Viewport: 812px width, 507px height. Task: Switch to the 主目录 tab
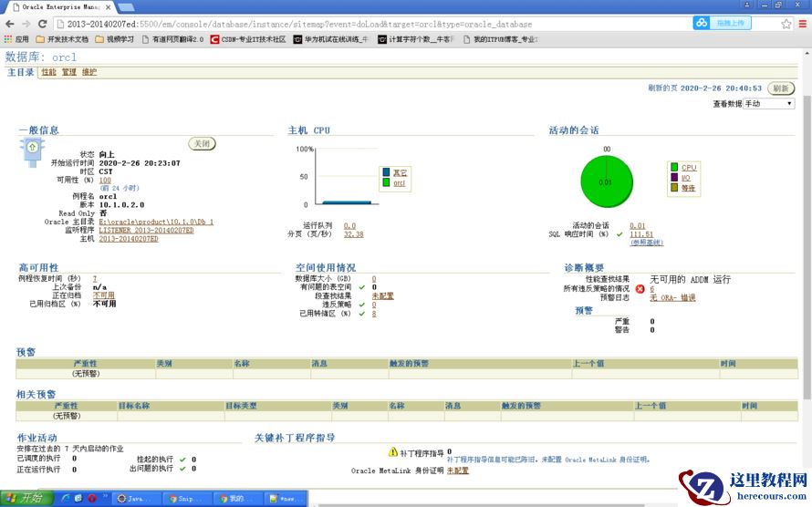pyautogui.click(x=20, y=72)
